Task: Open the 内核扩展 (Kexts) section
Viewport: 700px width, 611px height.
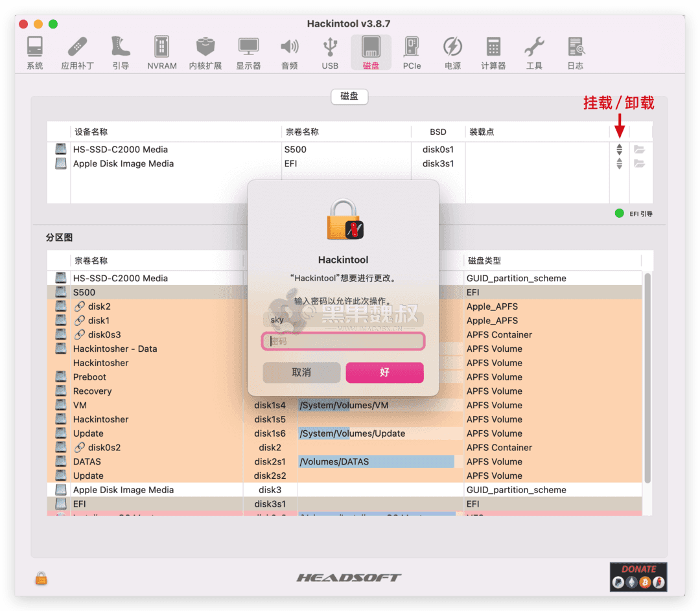Action: point(205,52)
